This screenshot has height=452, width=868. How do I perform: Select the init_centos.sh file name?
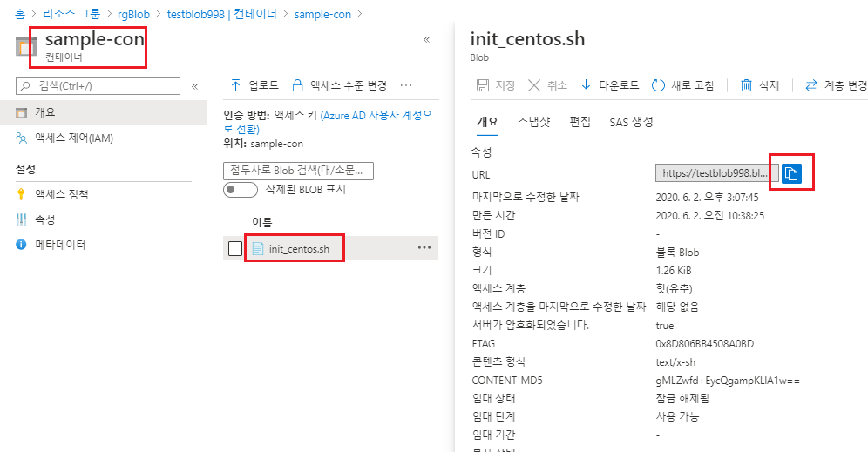click(x=299, y=249)
